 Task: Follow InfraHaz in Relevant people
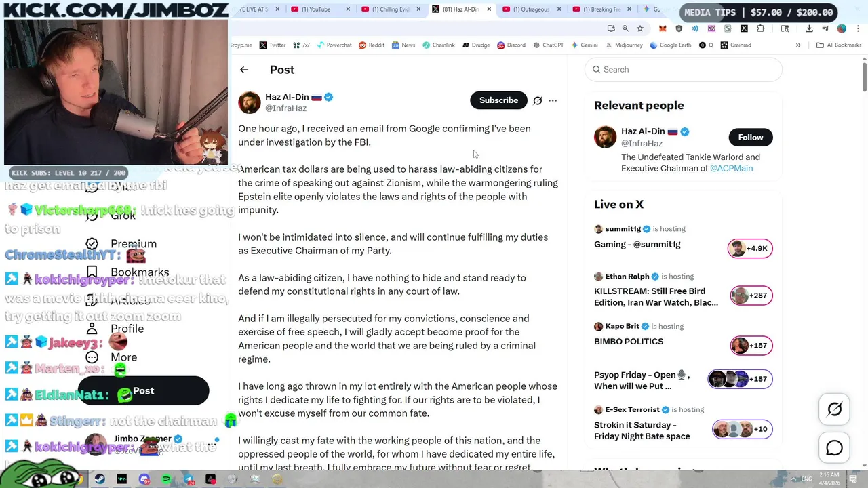[x=750, y=138]
